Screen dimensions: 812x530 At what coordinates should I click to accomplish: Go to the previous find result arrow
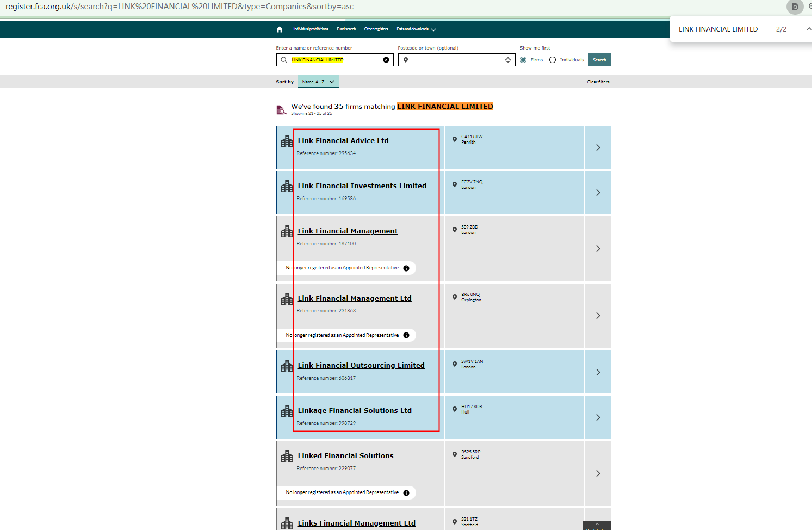pos(809,29)
